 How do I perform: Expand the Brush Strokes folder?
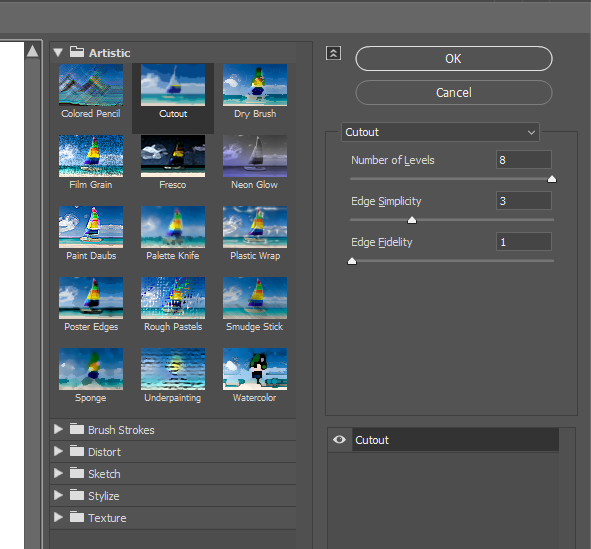coord(58,429)
